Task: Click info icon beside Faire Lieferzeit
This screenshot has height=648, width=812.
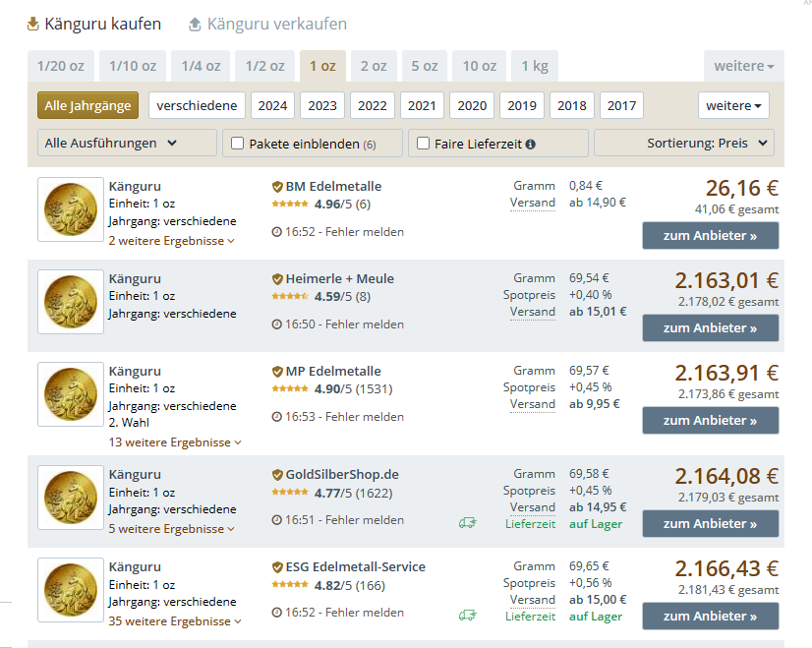Action: coord(530,144)
